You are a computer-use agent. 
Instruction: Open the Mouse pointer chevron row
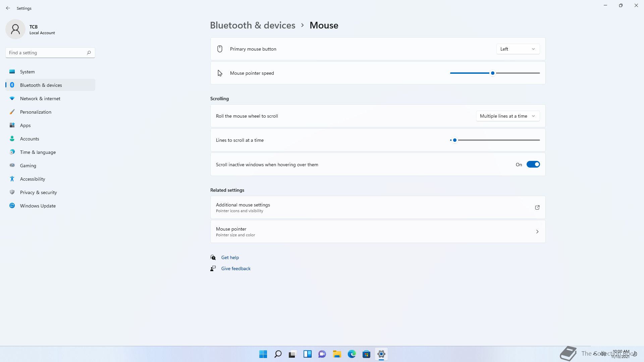tap(537, 232)
